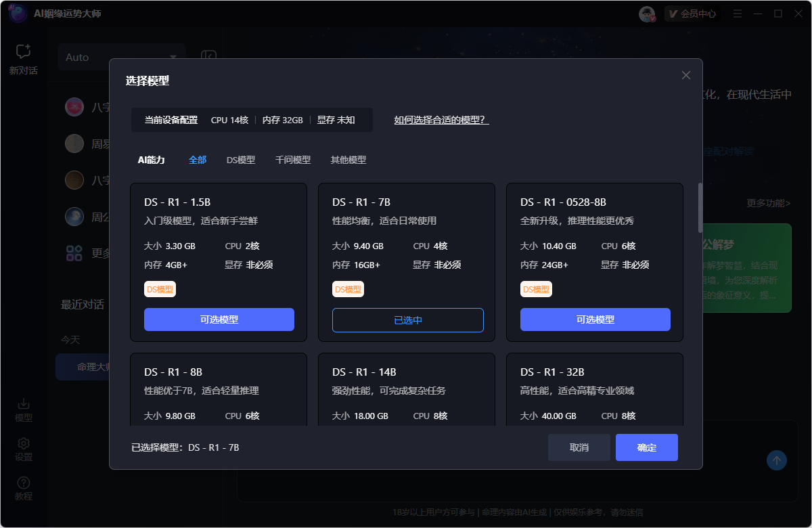Expand 更多功能 link
Viewport: 812px width, 528px height.
[x=768, y=203]
